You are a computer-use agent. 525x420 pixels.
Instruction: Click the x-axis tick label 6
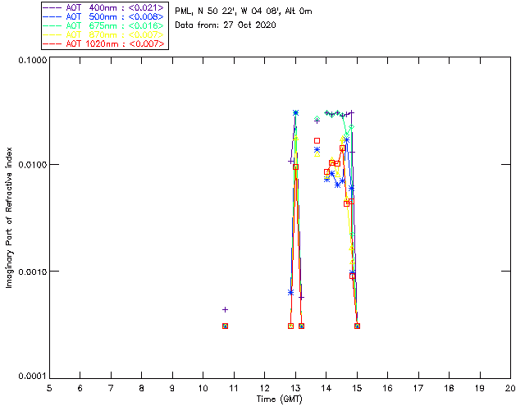pos(80,388)
